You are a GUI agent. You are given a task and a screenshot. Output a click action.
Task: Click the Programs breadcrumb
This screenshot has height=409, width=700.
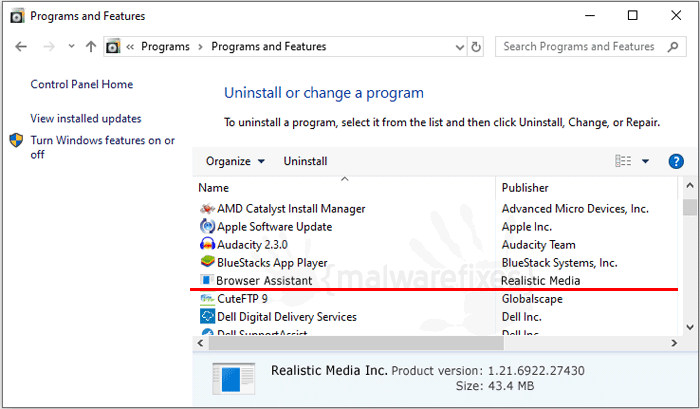tap(165, 46)
